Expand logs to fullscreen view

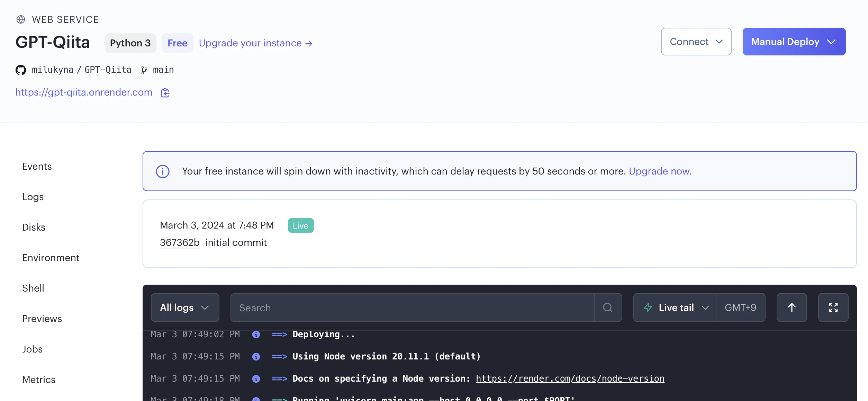833,308
